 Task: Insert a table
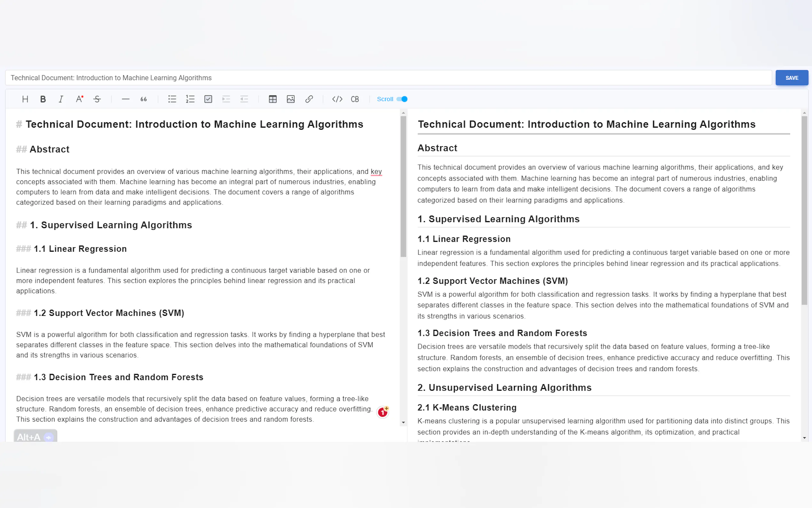click(x=273, y=99)
